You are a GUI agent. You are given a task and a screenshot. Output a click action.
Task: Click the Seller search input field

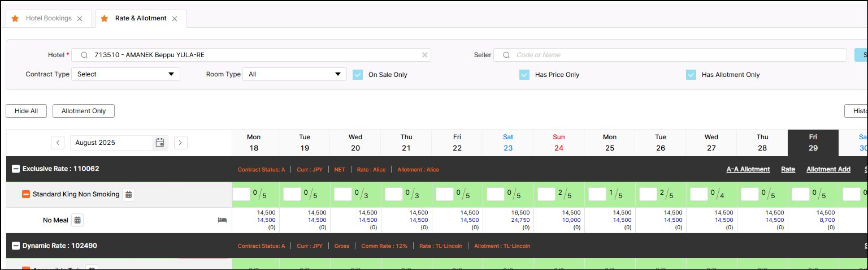coord(675,55)
